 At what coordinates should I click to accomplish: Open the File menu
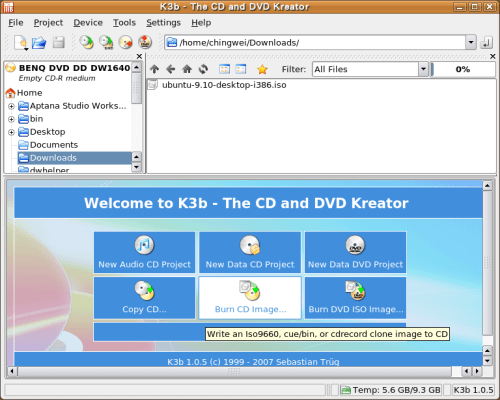(16, 23)
